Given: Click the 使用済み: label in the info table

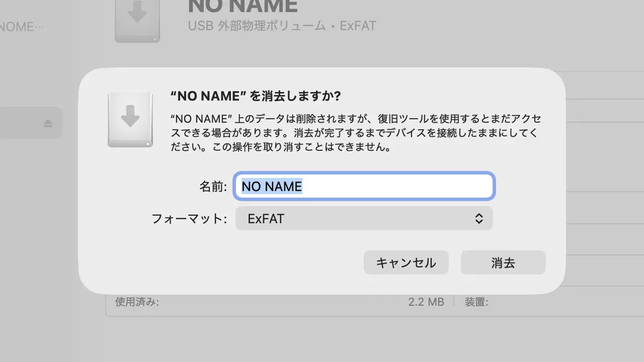Looking at the screenshot, I should [x=137, y=302].
